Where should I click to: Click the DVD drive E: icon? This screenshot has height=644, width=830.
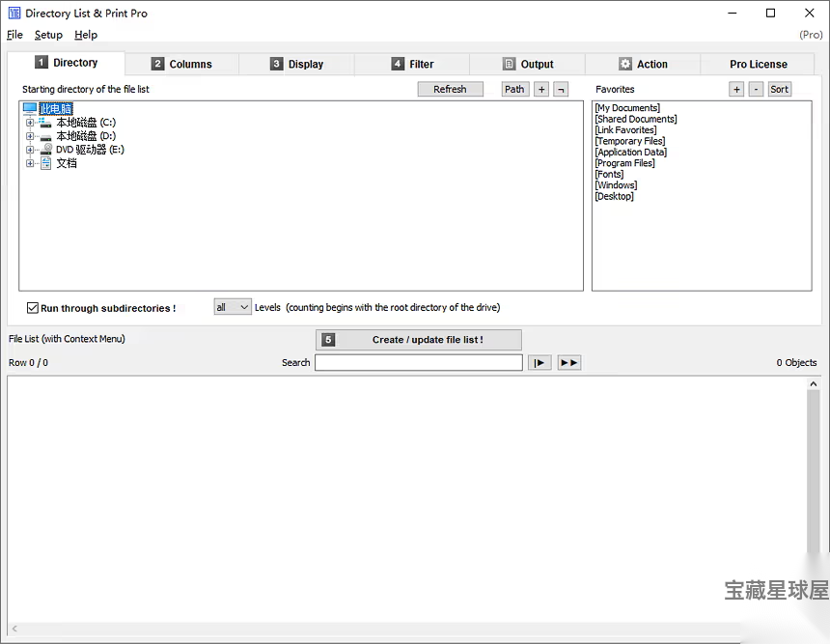[x=46, y=150]
